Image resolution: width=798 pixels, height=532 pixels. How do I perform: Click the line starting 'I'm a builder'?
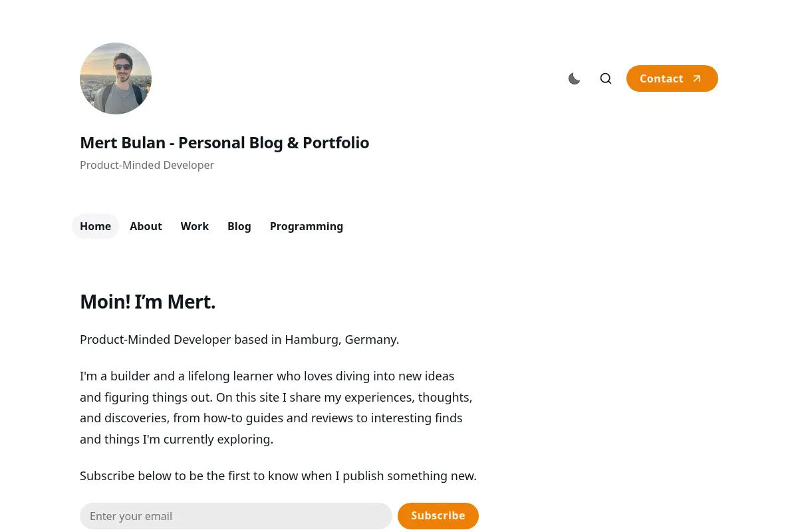pyautogui.click(x=267, y=376)
